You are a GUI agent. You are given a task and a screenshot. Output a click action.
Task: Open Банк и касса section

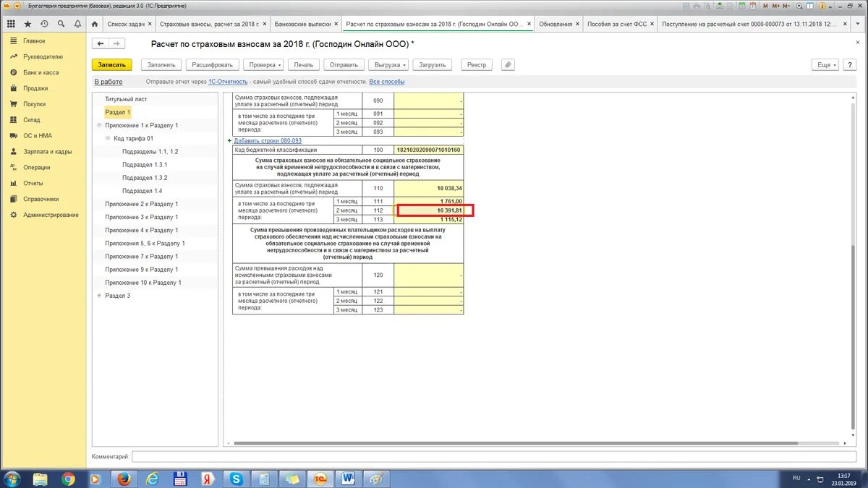click(x=41, y=72)
